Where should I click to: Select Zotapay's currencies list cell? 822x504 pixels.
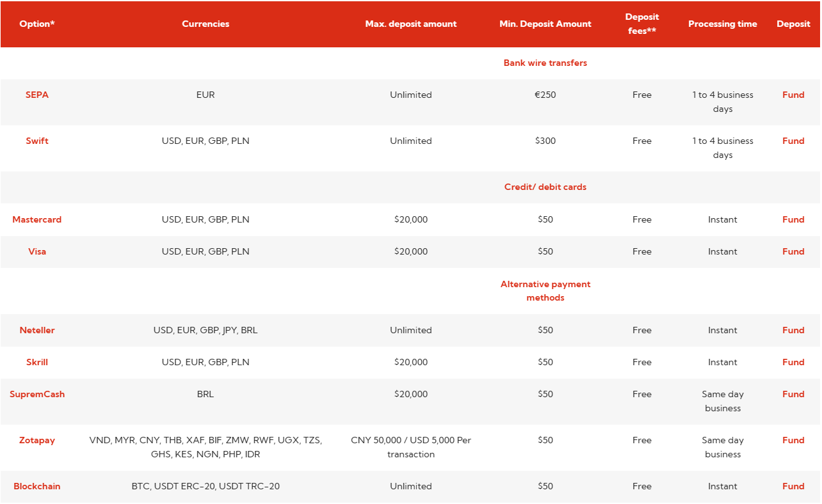[205, 447]
